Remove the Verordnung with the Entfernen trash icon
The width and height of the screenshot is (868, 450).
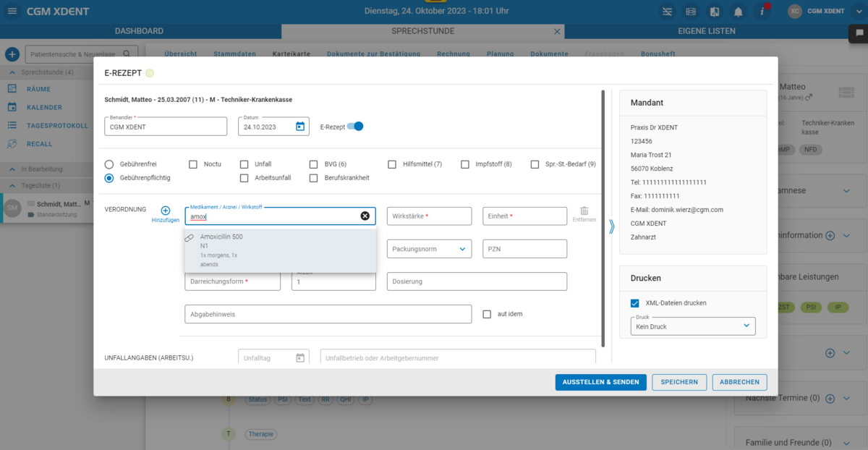(x=584, y=211)
